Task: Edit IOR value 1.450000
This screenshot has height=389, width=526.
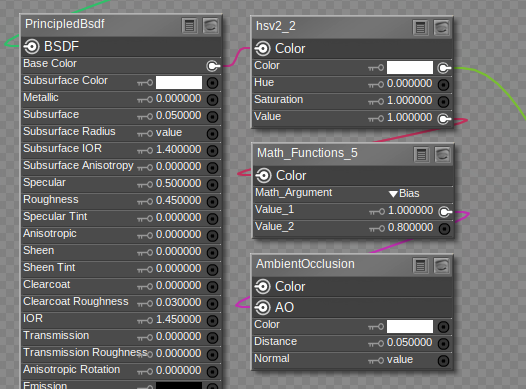Action: pyautogui.click(x=178, y=320)
